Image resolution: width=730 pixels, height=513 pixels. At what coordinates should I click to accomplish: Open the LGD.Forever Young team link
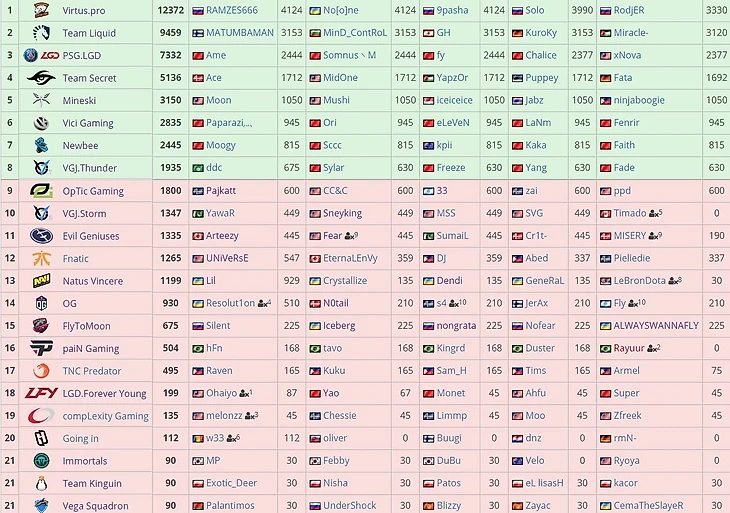point(104,393)
